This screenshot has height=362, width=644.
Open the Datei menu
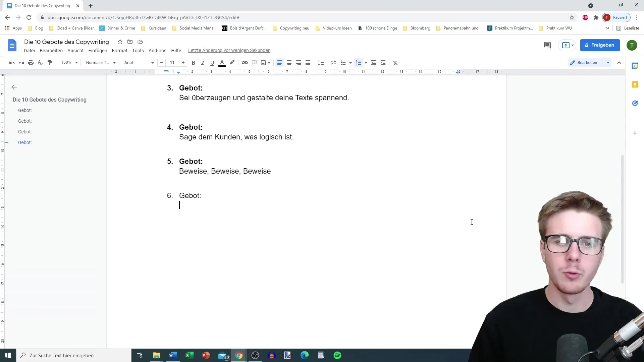point(29,51)
